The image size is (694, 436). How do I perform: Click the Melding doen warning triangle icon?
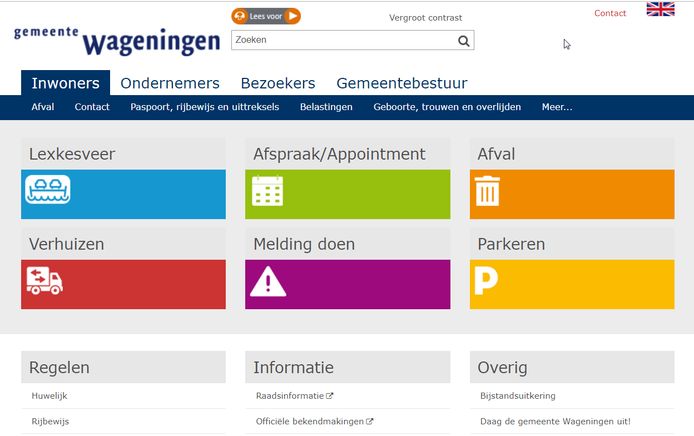pos(268,281)
